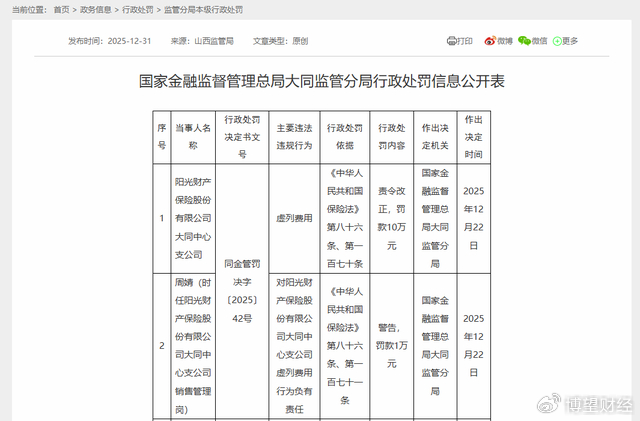Click the 警告，罚款1万元 cell
Screen dimensions: 640x421
(391, 346)
